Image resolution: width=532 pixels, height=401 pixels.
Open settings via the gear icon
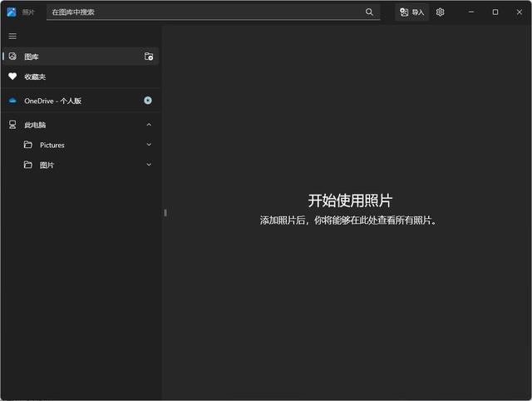coord(440,12)
